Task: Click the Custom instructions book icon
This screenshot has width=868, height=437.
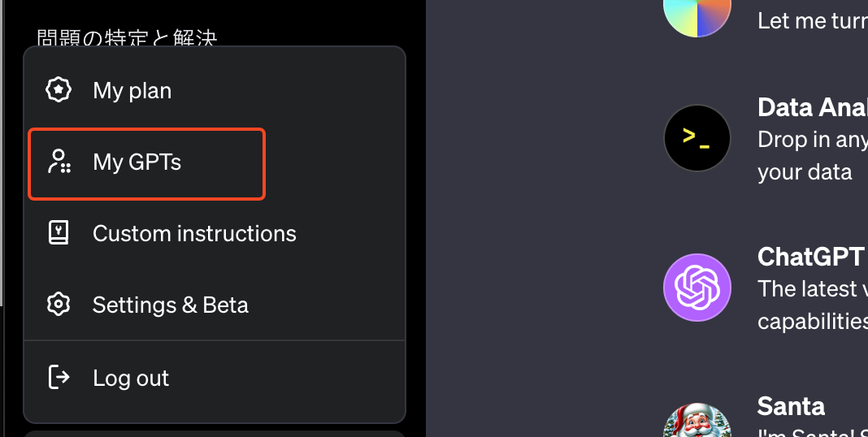Action: click(x=59, y=233)
